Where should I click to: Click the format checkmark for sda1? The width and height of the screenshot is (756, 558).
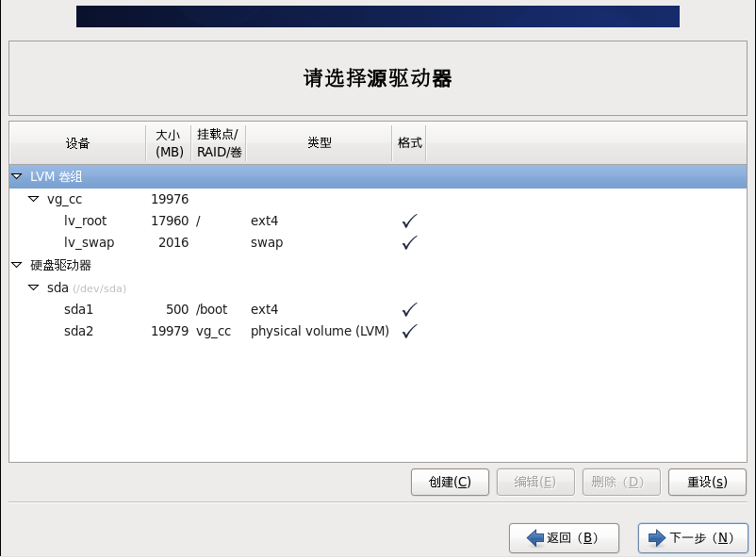[x=409, y=309]
